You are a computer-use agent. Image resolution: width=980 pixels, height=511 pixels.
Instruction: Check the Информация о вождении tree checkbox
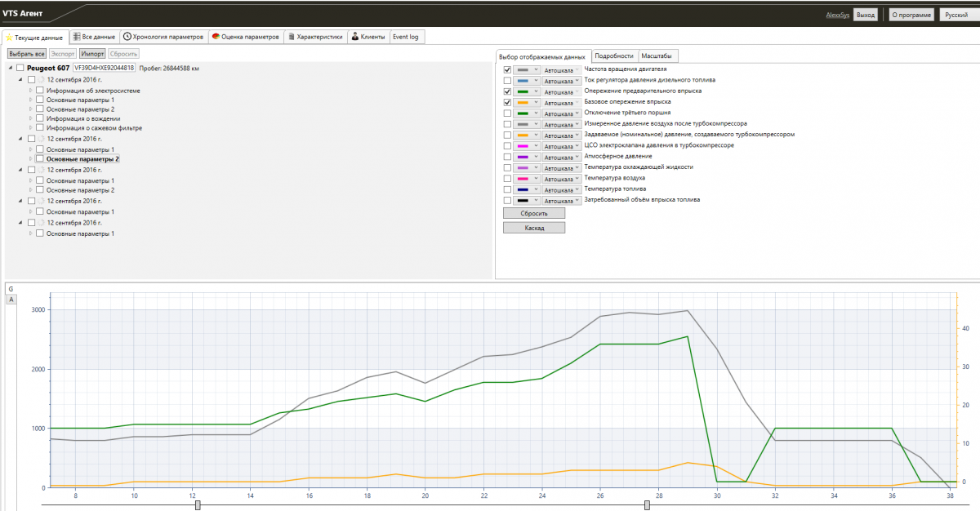(39, 118)
